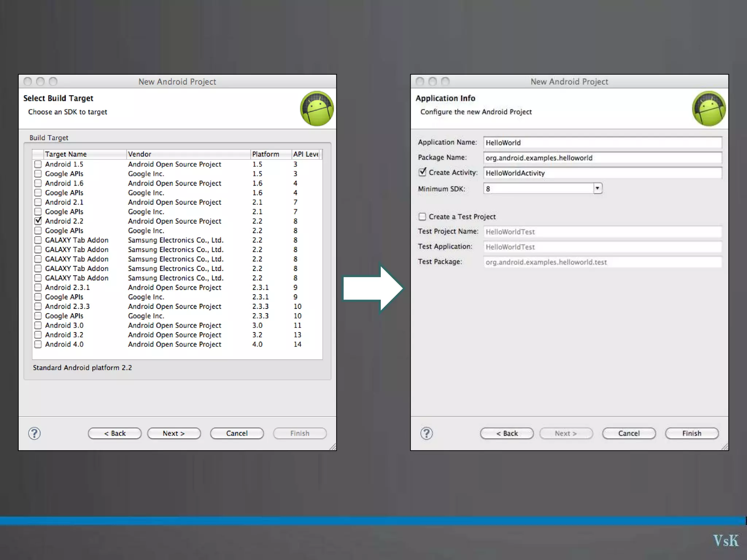Click Android logo in Select Build Target window

point(317,109)
